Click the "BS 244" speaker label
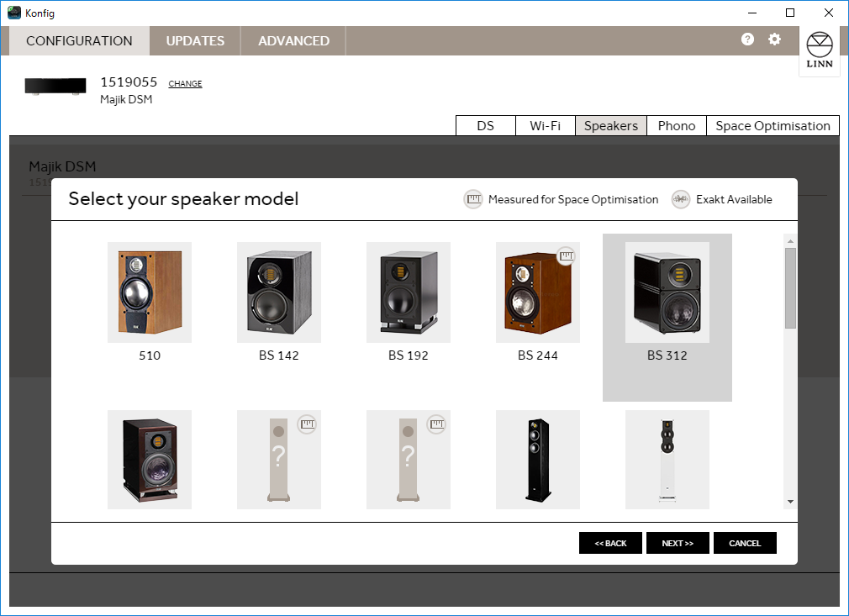Image resolution: width=849 pixels, height=616 pixels. [x=538, y=355]
